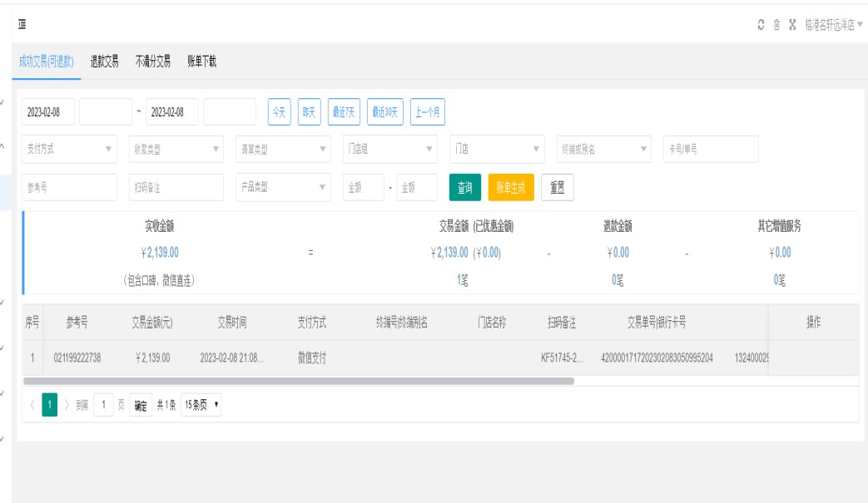Select the 最近7天 quick date filter
The height and width of the screenshot is (503, 868).
pos(344,112)
